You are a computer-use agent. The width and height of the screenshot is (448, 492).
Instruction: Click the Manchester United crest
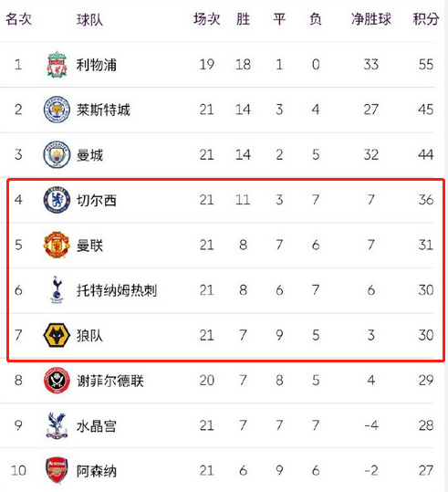pos(57,245)
